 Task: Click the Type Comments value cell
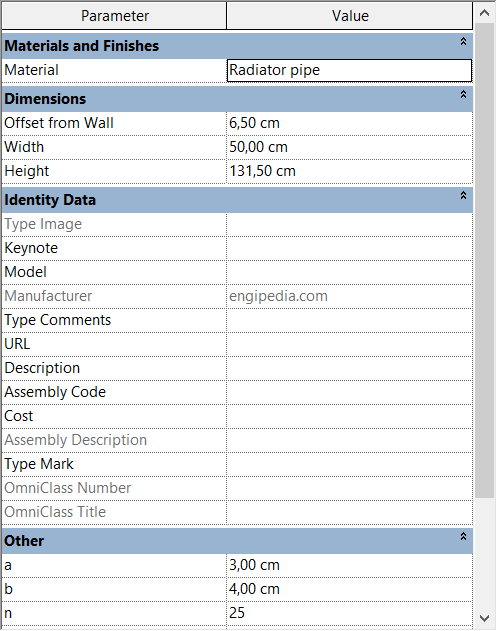349,320
